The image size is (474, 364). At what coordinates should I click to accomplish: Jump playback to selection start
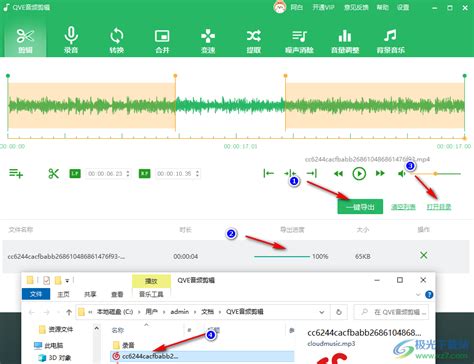(268, 173)
